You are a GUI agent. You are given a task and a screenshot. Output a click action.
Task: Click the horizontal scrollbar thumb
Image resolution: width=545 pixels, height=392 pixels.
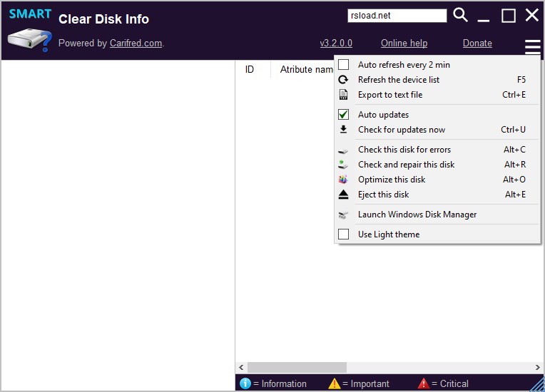click(x=297, y=367)
